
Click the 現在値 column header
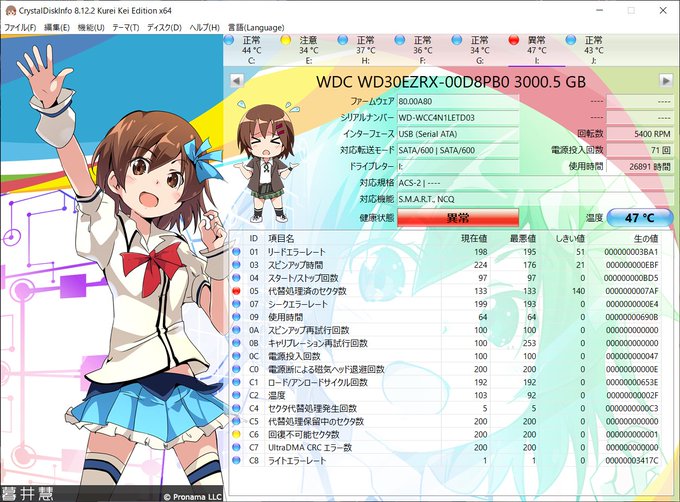click(x=474, y=238)
